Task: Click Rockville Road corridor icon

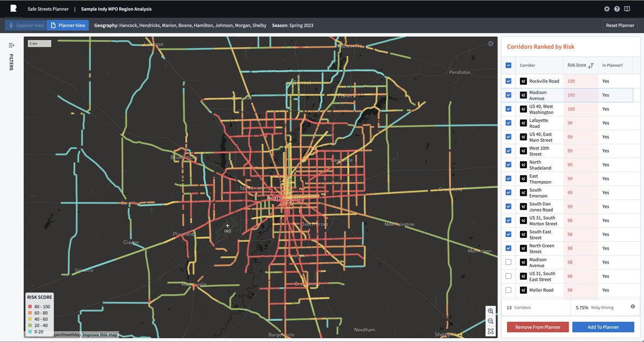Action: pyautogui.click(x=524, y=81)
